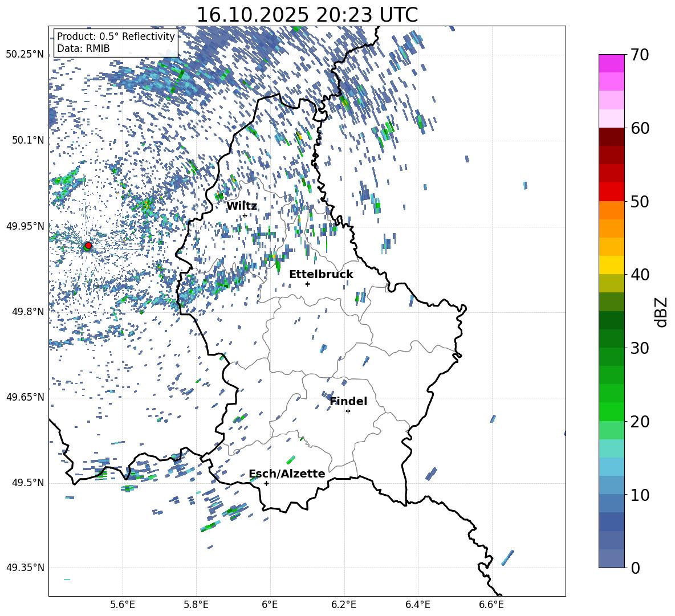Image resolution: width=675 pixels, height=616 pixels.
Task: Click the 50.25°N latitude tick label
Action: [26, 55]
